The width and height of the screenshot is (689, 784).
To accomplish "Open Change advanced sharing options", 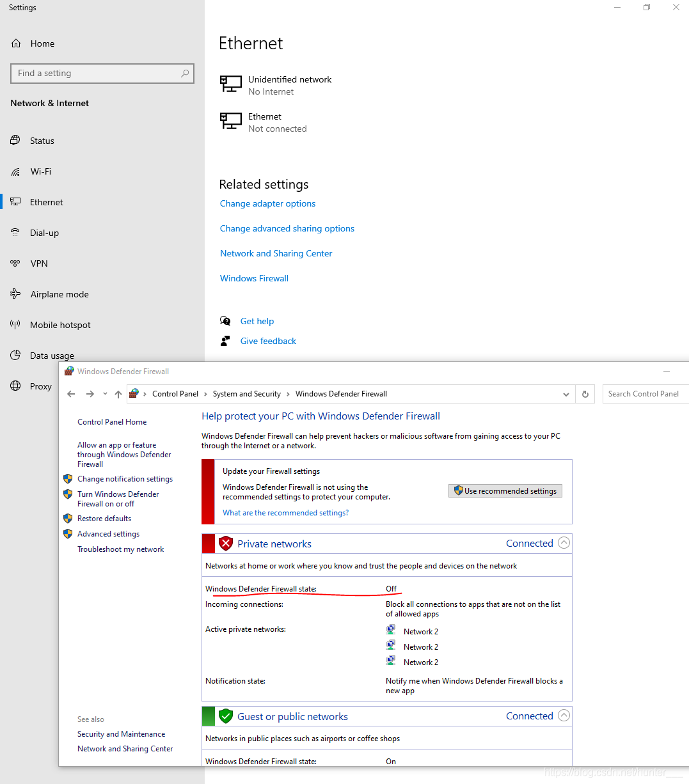I will tap(287, 228).
